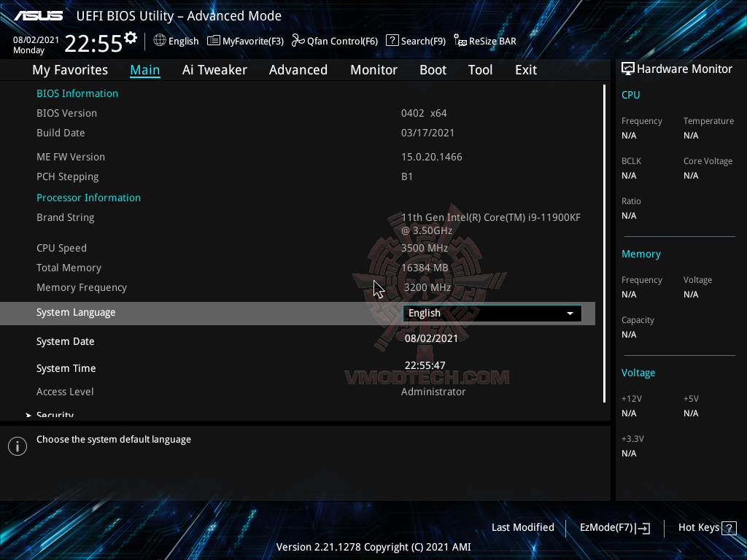Click the info icon beside help text
Viewport: 747px width, 560px height.
click(18, 446)
